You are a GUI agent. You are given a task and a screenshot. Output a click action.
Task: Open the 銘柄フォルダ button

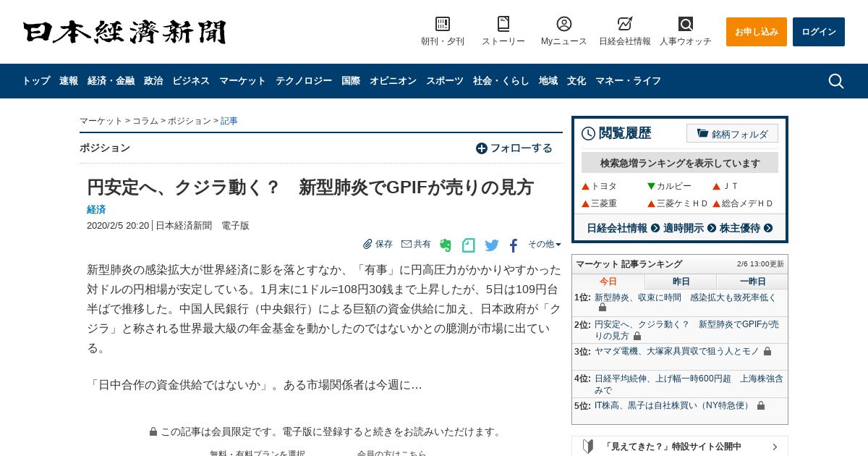(x=732, y=133)
